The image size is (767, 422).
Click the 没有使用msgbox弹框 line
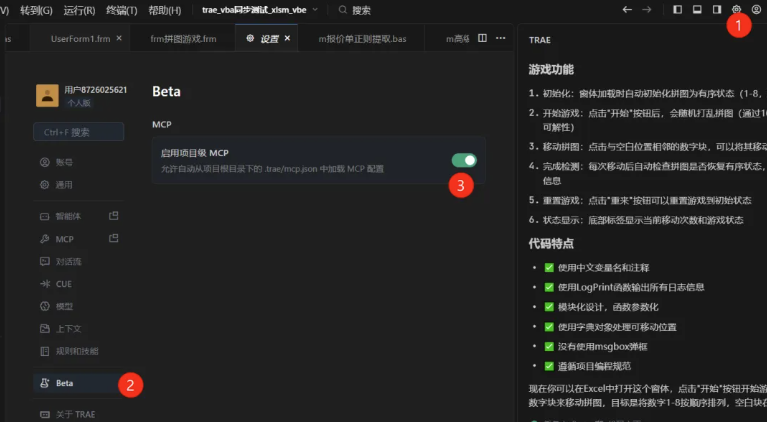click(603, 347)
